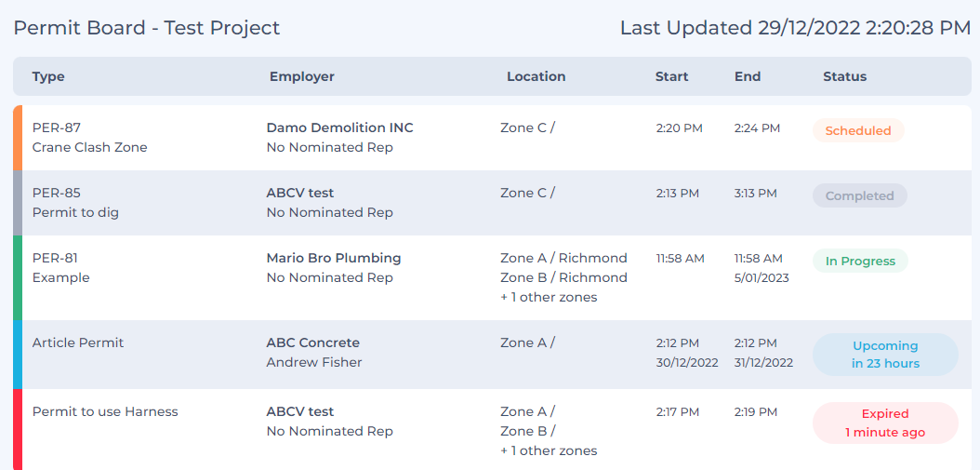980x470 pixels.
Task: Expand '+ 1 other zones' in Harness row
Action: click(549, 450)
